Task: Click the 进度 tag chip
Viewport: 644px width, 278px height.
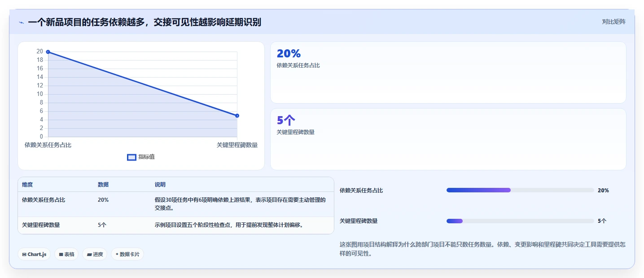Action: point(95,254)
